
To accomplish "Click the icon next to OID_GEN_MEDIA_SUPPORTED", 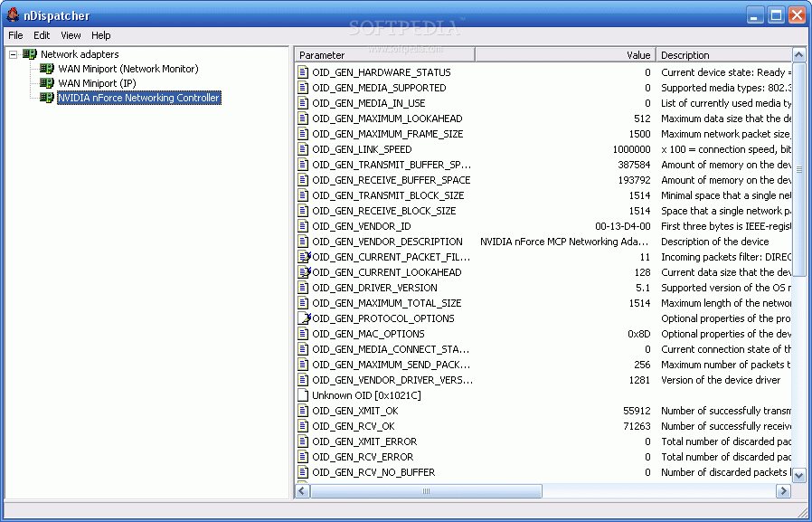I will [x=304, y=88].
